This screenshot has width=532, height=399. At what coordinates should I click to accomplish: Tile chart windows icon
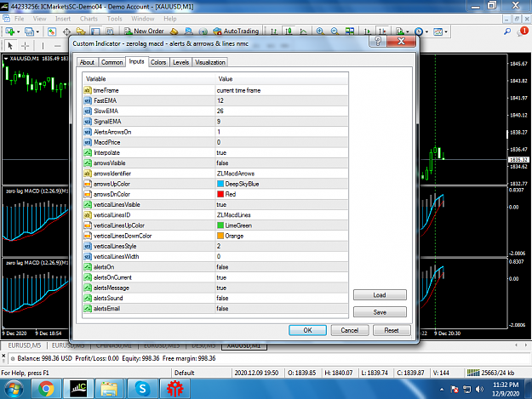(350, 31)
